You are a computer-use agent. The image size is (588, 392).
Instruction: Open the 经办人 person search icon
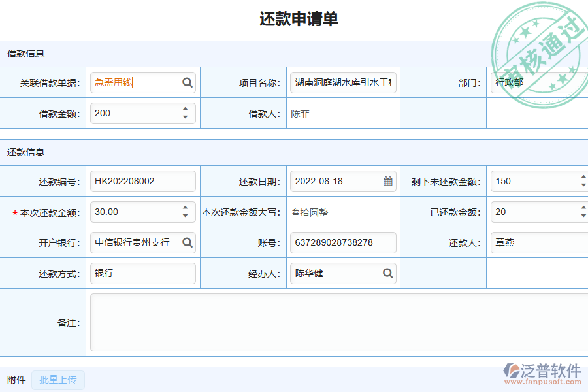(388, 273)
